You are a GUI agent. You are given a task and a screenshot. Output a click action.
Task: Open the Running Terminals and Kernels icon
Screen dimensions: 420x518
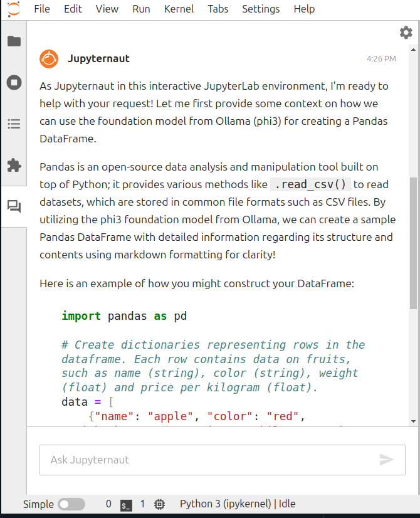tap(14, 82)
